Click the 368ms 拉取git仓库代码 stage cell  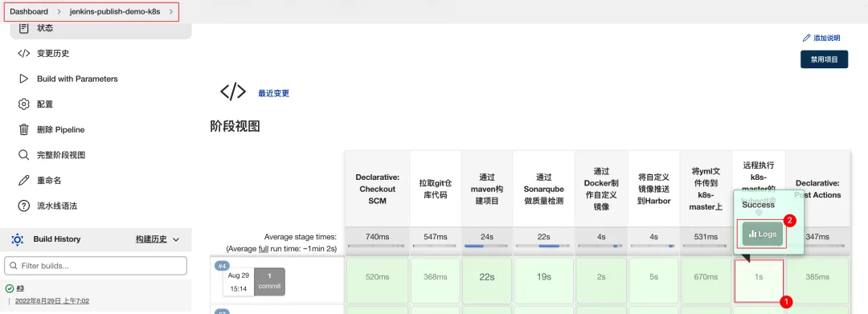click(436, 280)
